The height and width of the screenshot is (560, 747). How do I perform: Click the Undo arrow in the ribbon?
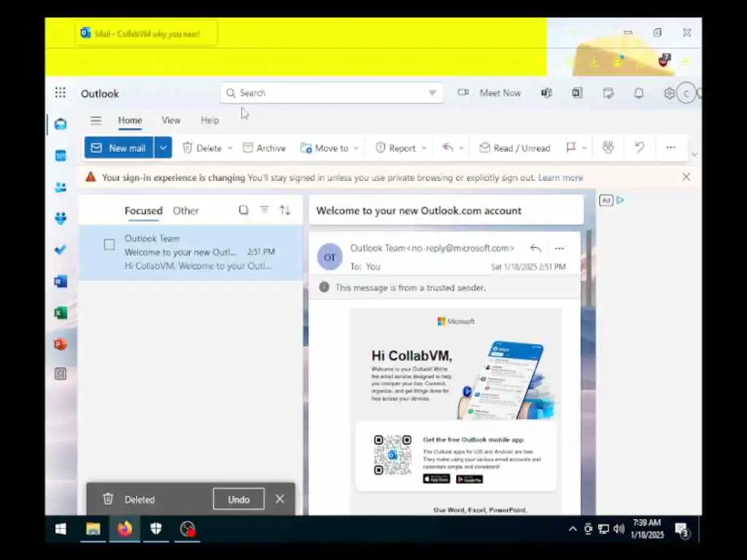pos(639,147)
